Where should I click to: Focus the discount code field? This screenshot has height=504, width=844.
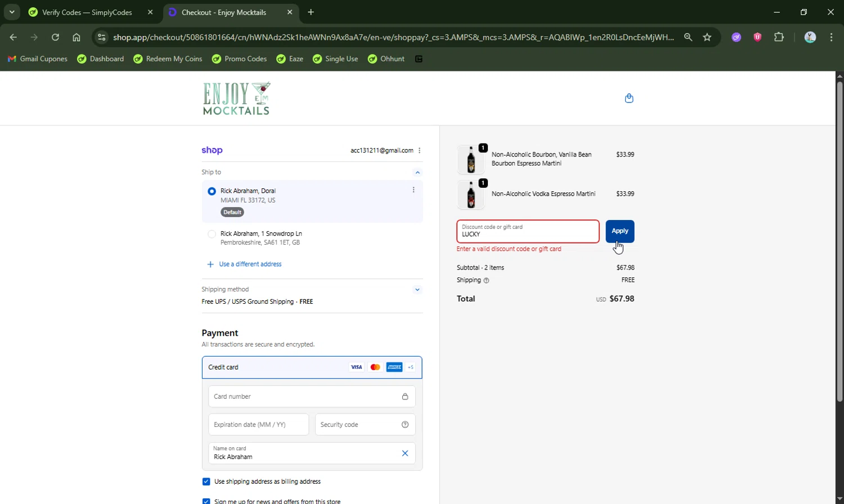(x=528, y=231)
